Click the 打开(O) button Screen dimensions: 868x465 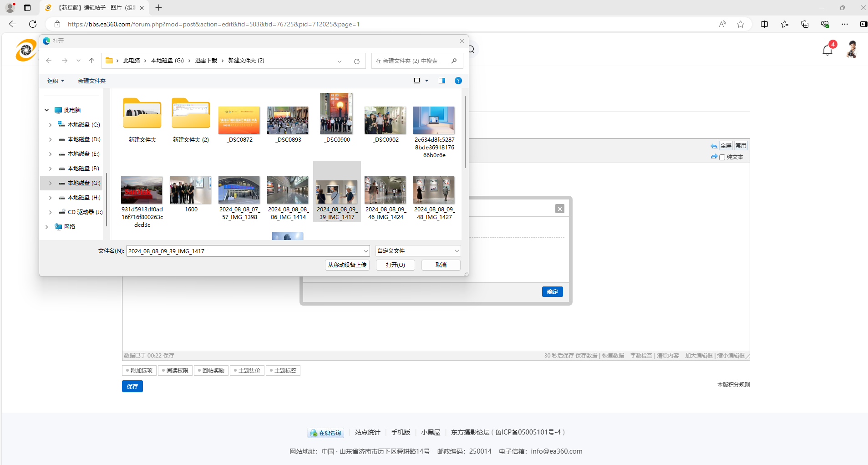[395, 265]
